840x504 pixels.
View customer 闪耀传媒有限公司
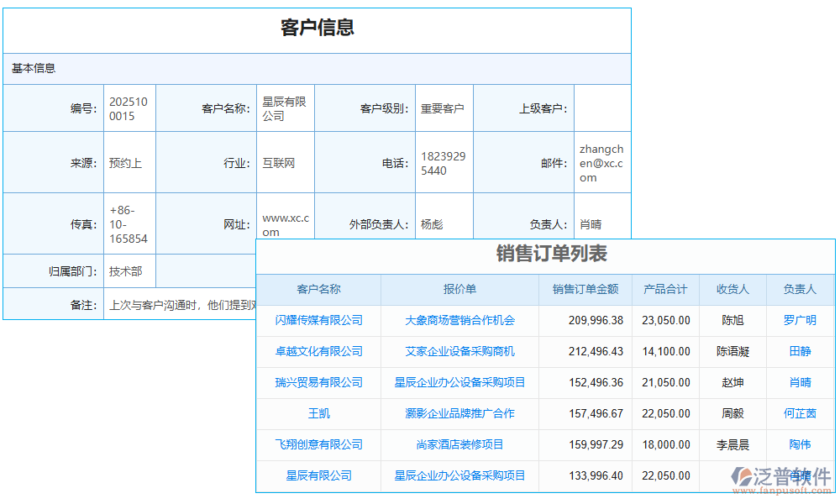tap(319, 320)
